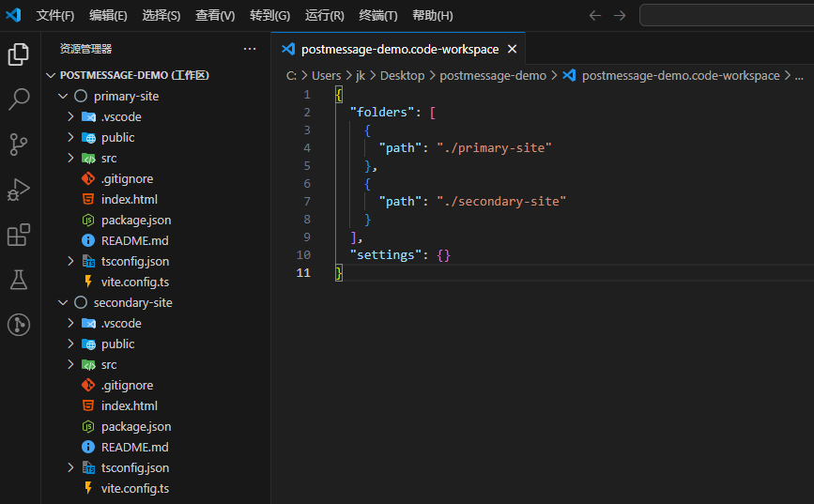Place cursor on "./secondary-site" path string
814x504 pixels.
click(x=501, y=202)
